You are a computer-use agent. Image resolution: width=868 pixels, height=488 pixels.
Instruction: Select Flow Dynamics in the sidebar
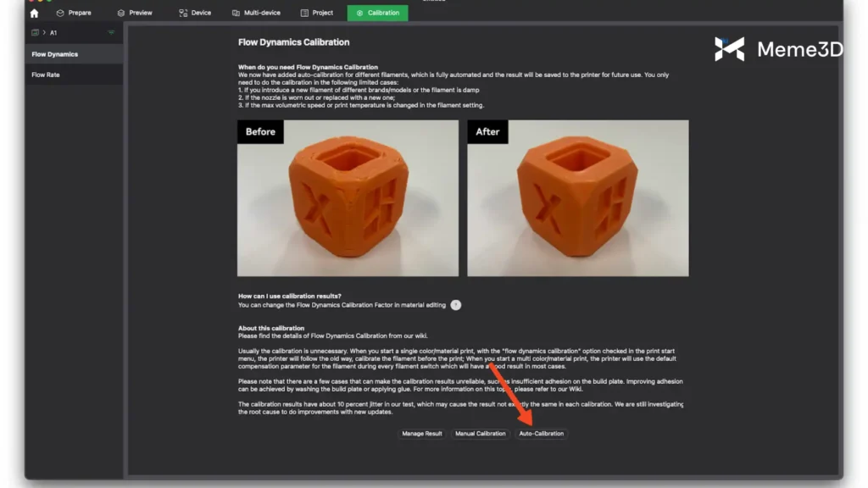pos(55,54)
